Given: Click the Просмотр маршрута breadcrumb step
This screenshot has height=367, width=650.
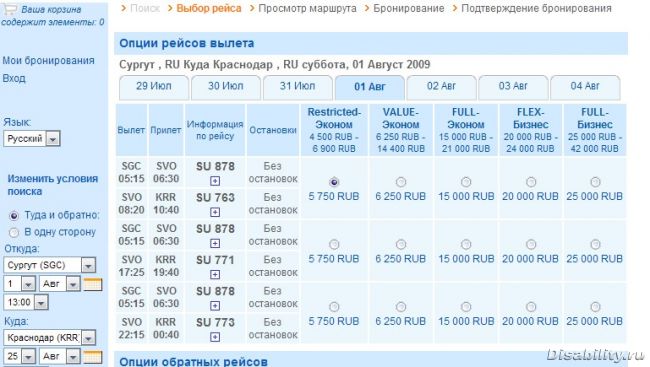Looking at the screenshot, I should [x=307, y=8].
